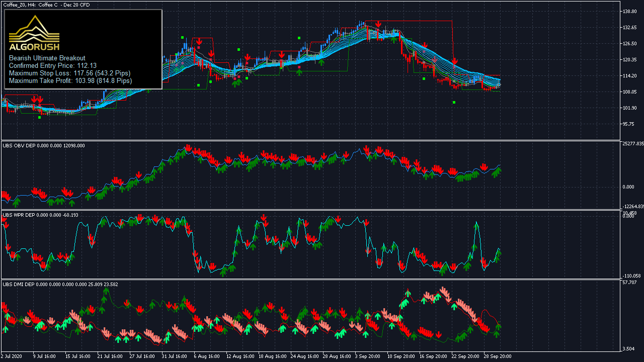The height and width of the screenshot is (362, 644).
Task: Click 'Maximum Stop Loss: 117.56' line
Action: tap(70, 73)
